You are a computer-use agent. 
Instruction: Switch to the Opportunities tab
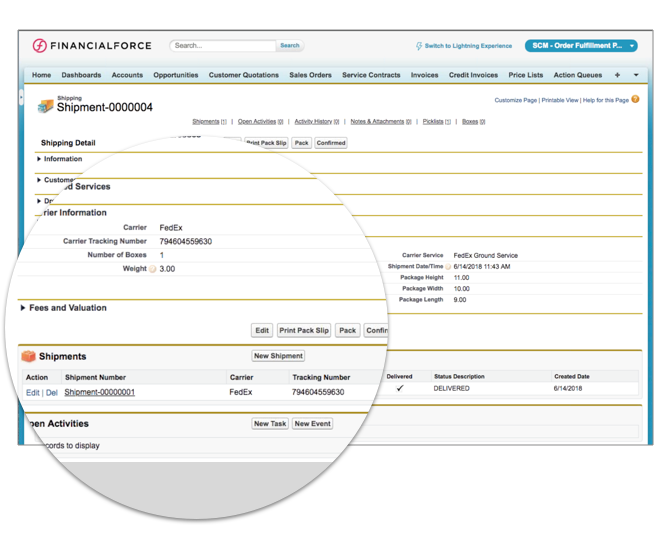(x=176, y=75)
